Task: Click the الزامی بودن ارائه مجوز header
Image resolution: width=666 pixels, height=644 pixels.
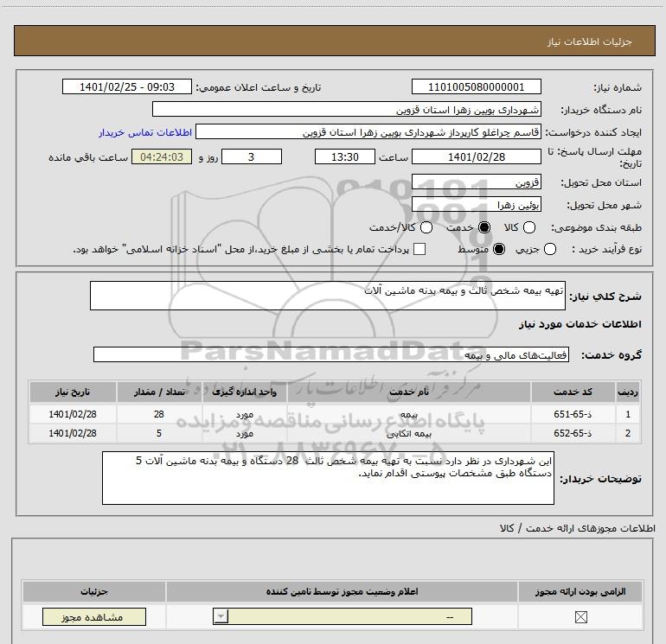Action: pos(580,591)
